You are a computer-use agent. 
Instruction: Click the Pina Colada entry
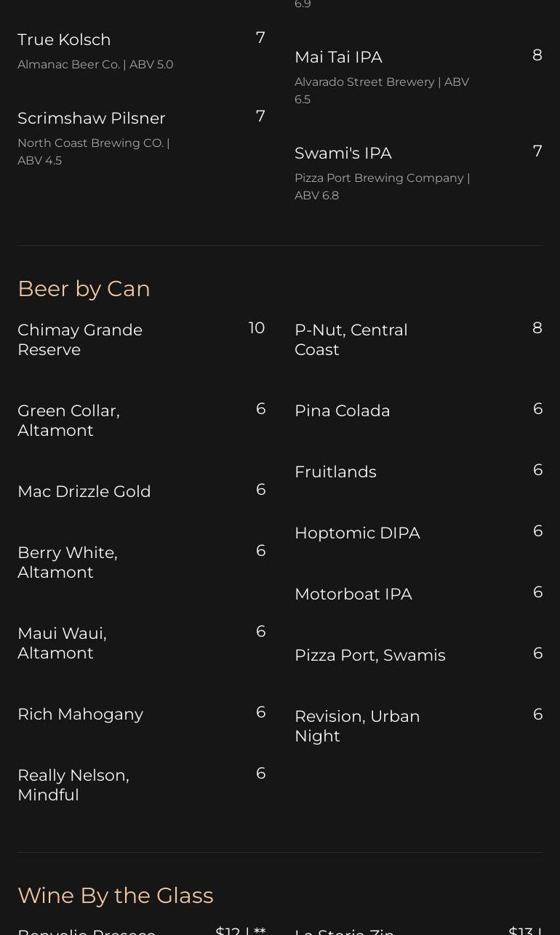click(x=343, y=411)
